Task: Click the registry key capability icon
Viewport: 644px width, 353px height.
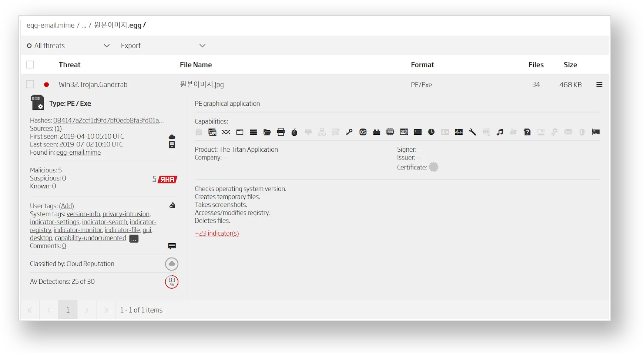Action: pos(349,132)
